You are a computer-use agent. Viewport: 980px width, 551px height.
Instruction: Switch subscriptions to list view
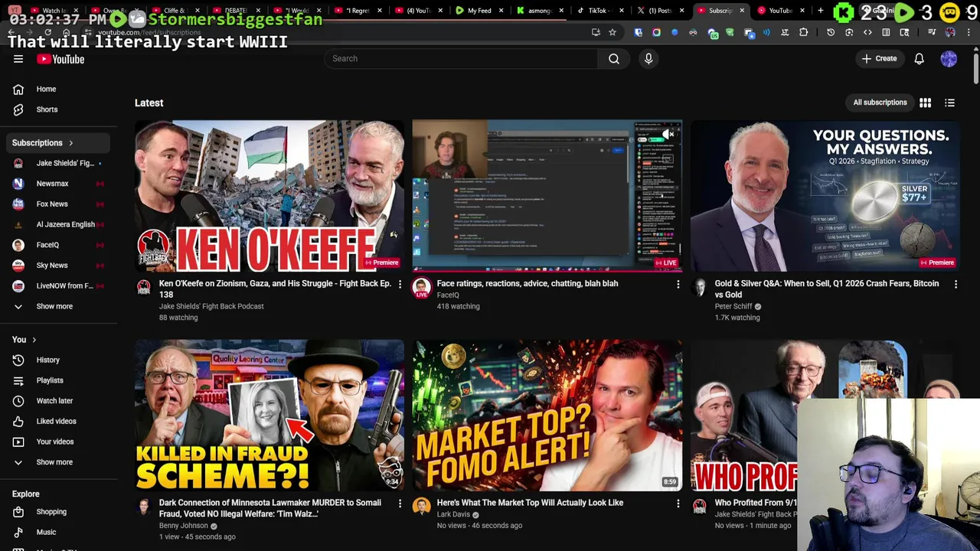click(x=949, y=103)
